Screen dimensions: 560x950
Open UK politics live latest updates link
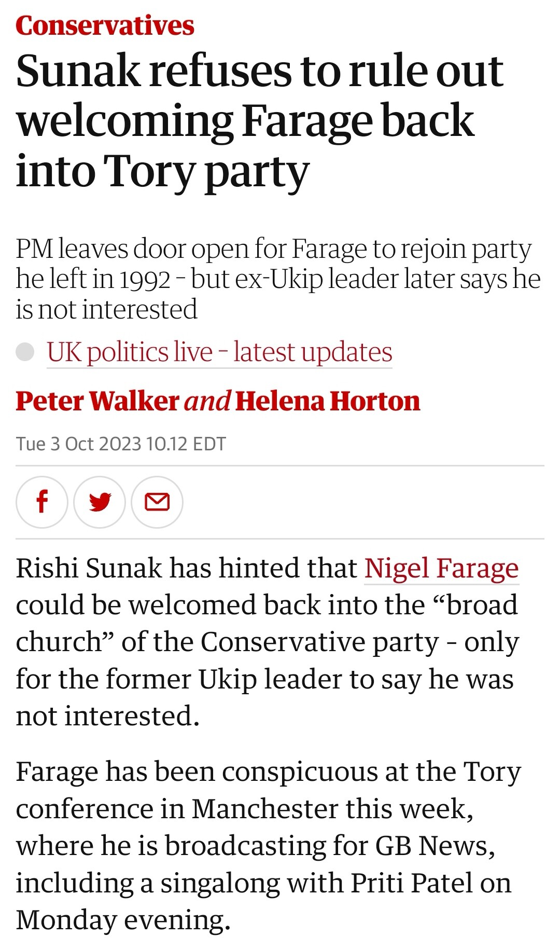pos(219,352)
